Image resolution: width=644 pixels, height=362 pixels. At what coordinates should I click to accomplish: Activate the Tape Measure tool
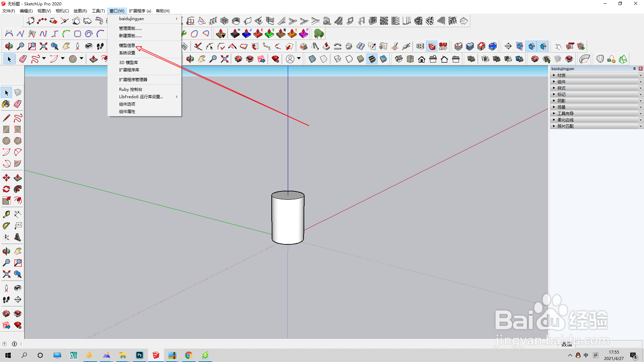pos(6,214)
